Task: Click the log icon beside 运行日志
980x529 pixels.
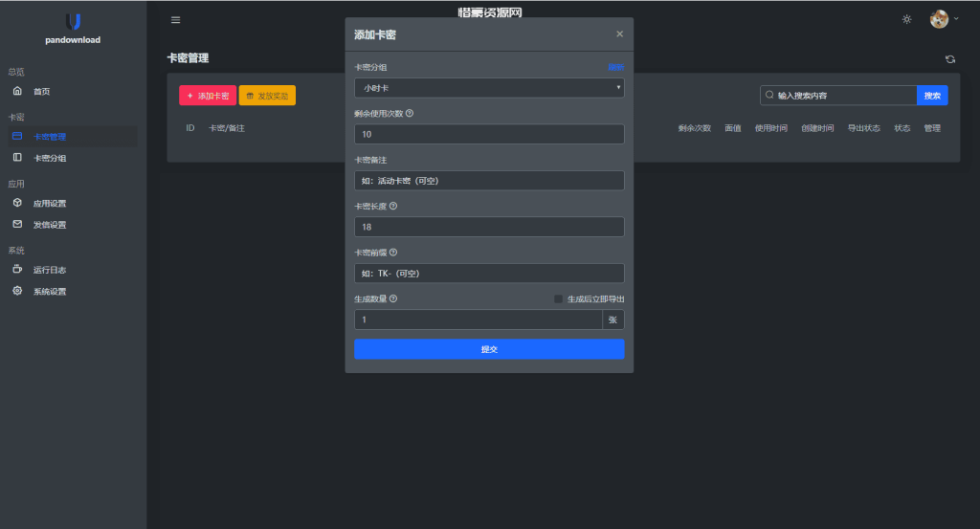Action: tap(17, 269)
